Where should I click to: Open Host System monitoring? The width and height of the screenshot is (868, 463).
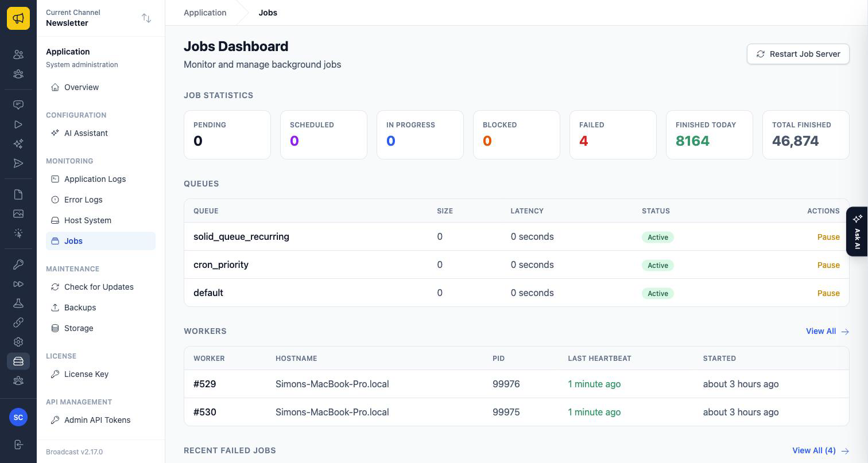pos(100,220)
